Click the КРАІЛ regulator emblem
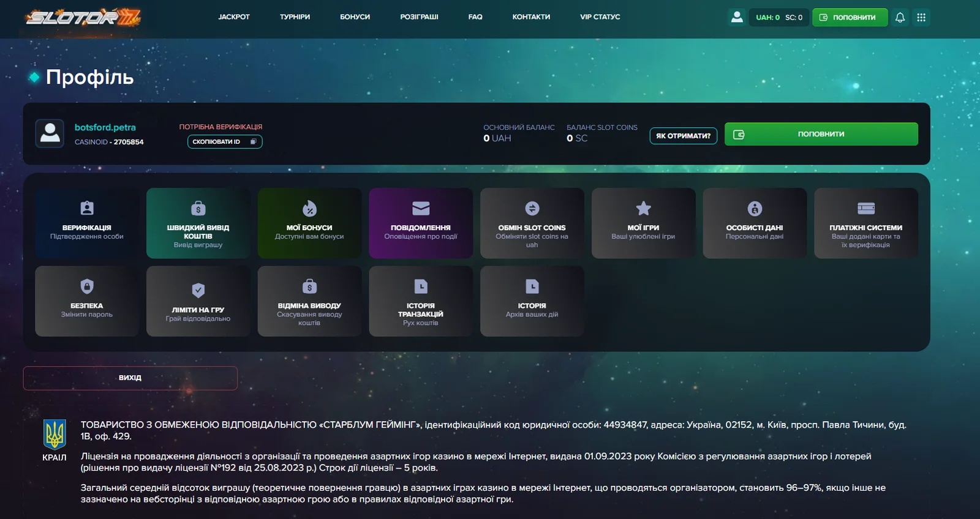 click(x=55, y=440)
